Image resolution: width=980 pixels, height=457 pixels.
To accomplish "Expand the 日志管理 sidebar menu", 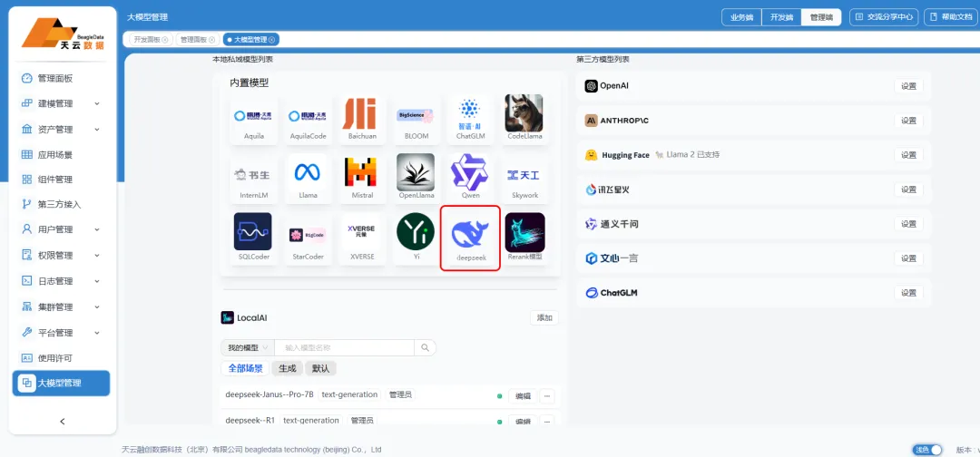I will 62,281.
